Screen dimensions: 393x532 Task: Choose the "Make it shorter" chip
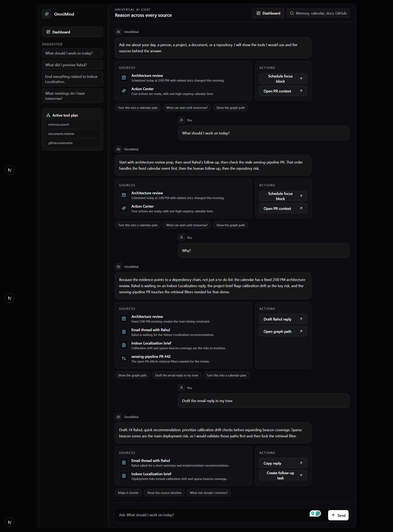click(x=128, y=493)
